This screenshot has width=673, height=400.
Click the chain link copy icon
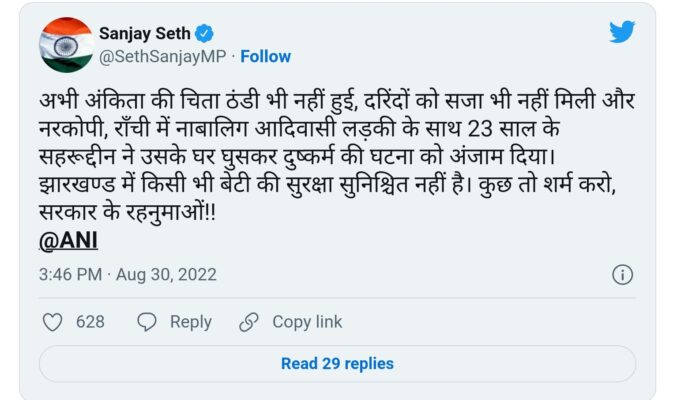pyautogui.click(x=249, y=322)
